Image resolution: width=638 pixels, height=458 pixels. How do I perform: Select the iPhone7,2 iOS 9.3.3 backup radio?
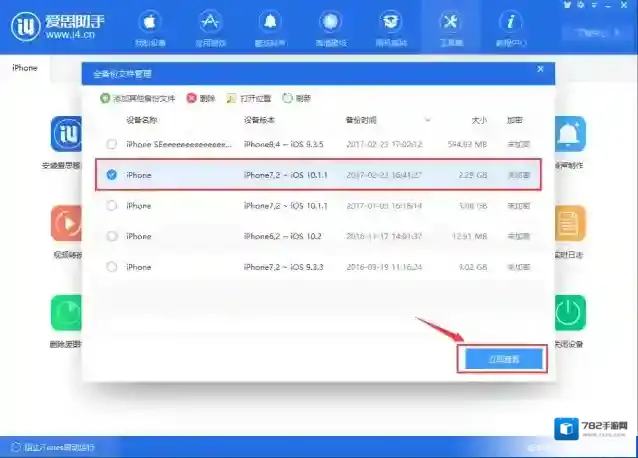(111, 267)
